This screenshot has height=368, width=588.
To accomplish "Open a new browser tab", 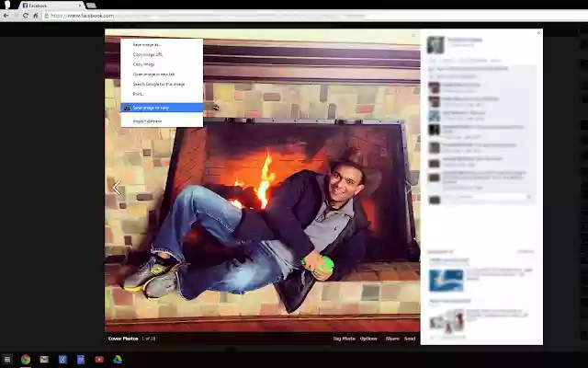I will click(x=91, y=6).
